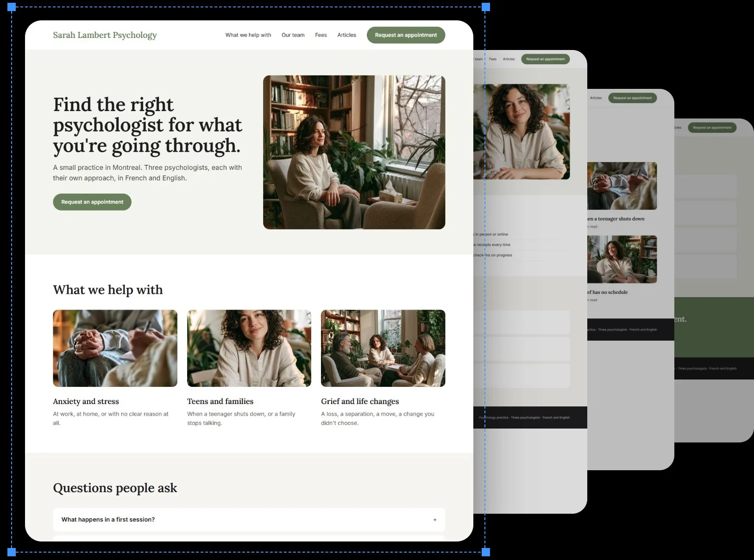This screenshot has width=754, height=560.
Task: Open Articles in the front page nav
Action: point(347,35)
